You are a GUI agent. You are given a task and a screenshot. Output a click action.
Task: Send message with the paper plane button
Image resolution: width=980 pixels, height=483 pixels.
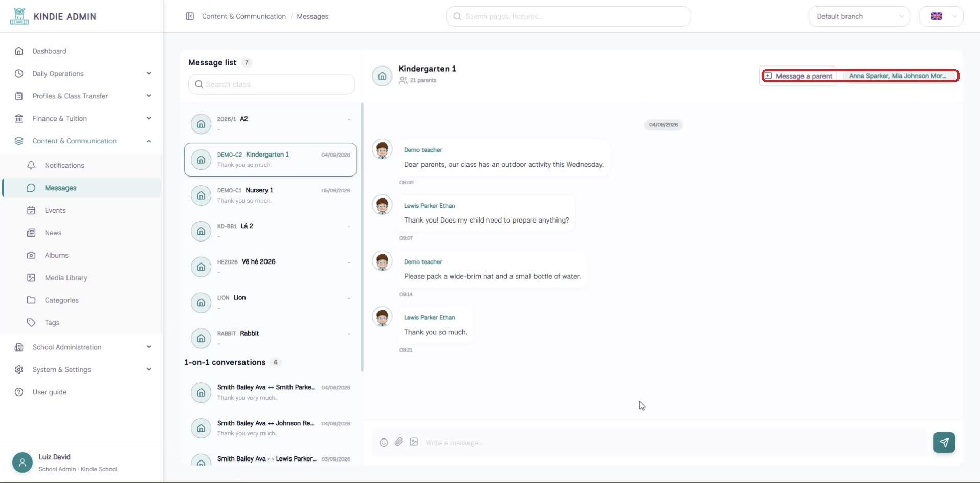[x=944, y=443]
